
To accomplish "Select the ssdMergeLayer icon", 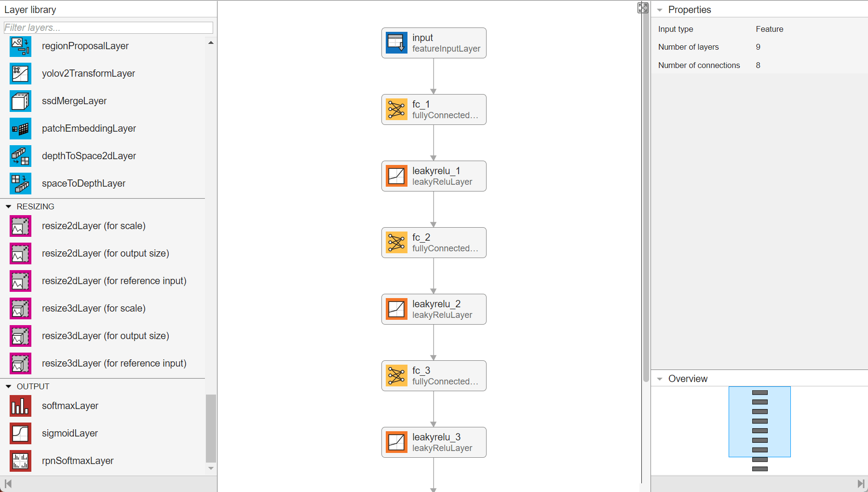I will click(x=20, y=101).
